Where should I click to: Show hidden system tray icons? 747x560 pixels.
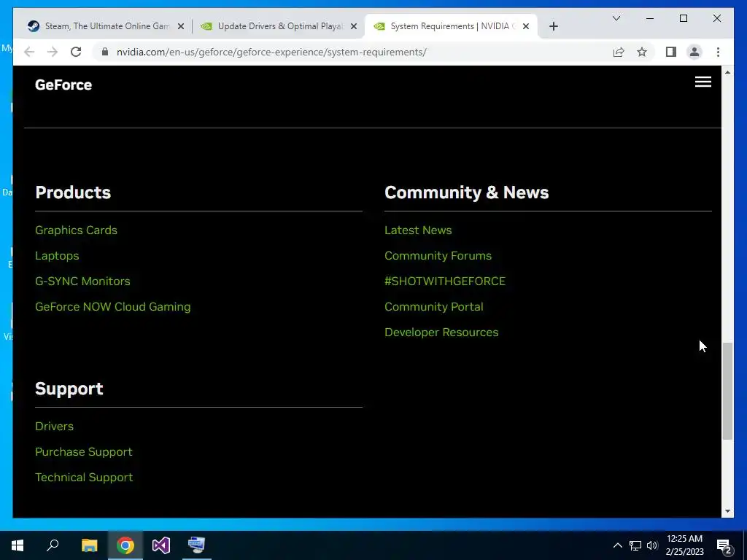[617, 545]
